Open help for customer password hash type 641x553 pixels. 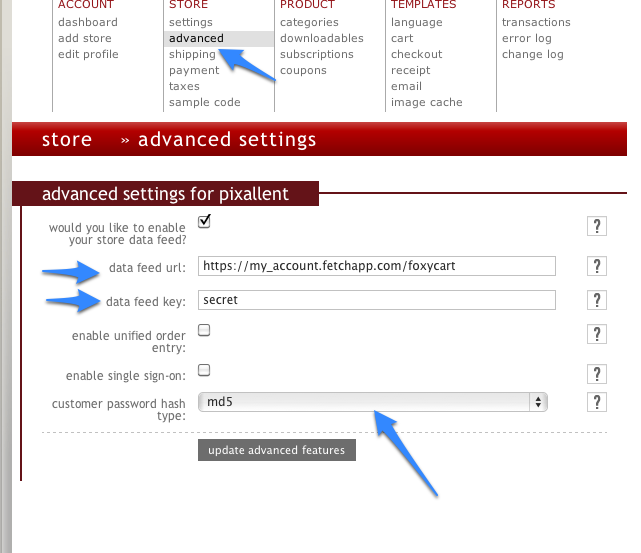tap(596, 402)
